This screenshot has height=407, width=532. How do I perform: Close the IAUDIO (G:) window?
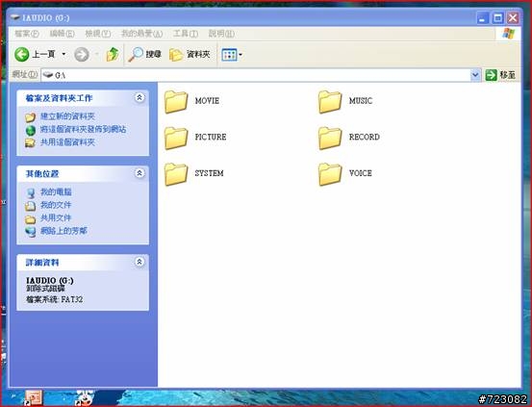[x=513, y=18]
